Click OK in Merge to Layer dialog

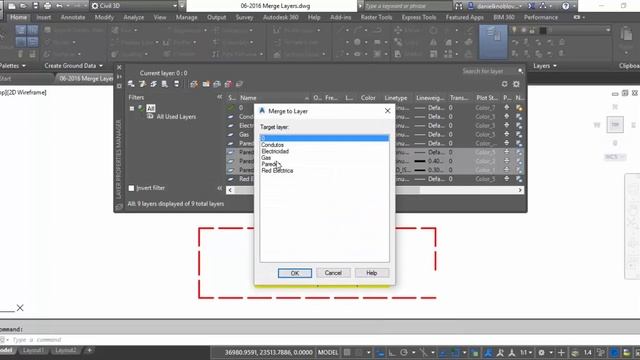click(295, 273)
